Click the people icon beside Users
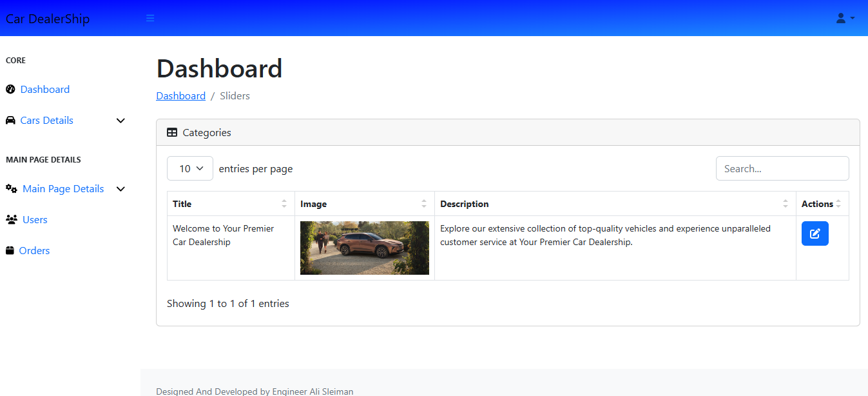This screenshot has height=396, width=868. pos(12,220)
